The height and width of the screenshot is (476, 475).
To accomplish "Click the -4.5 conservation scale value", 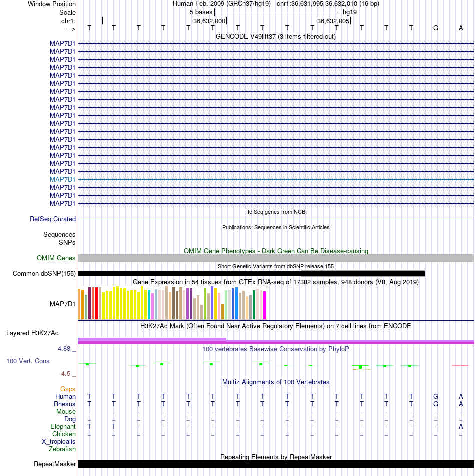I will (x=65, y=374).
